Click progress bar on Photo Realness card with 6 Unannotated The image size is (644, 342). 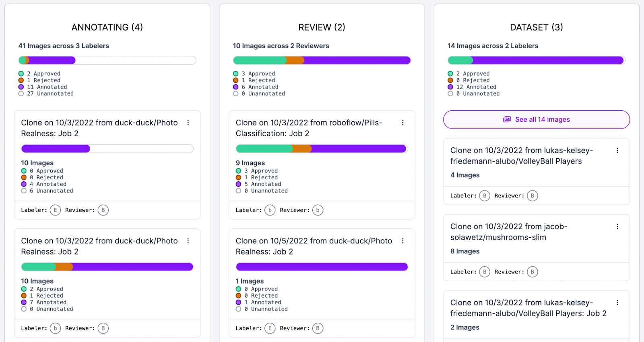point(107,149)
